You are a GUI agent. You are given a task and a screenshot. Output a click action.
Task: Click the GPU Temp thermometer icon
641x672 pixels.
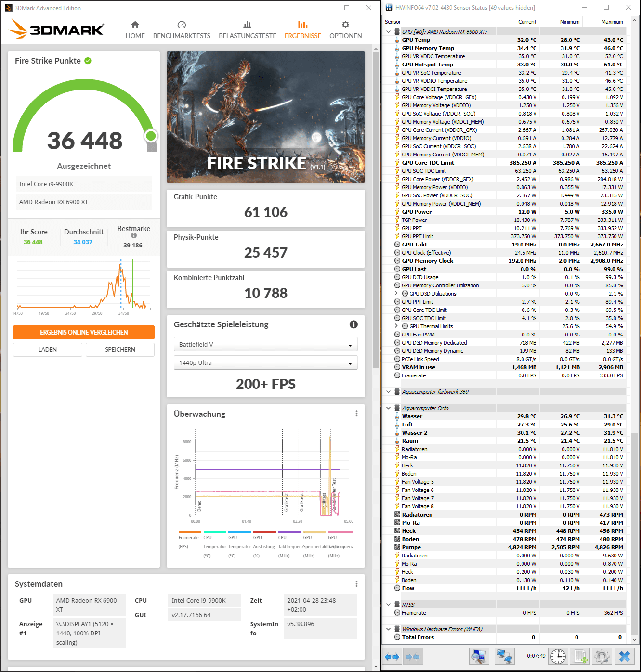397,40
